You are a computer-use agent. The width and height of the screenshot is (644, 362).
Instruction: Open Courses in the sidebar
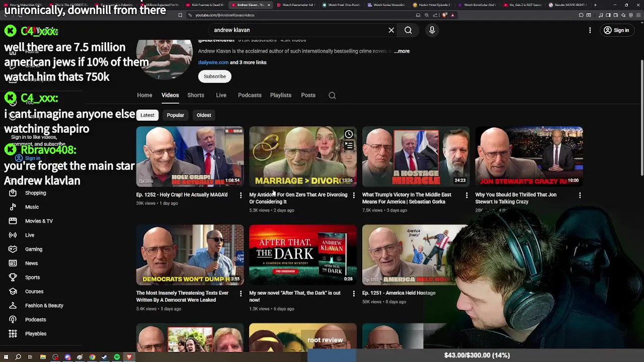click(x=34, y=292)
